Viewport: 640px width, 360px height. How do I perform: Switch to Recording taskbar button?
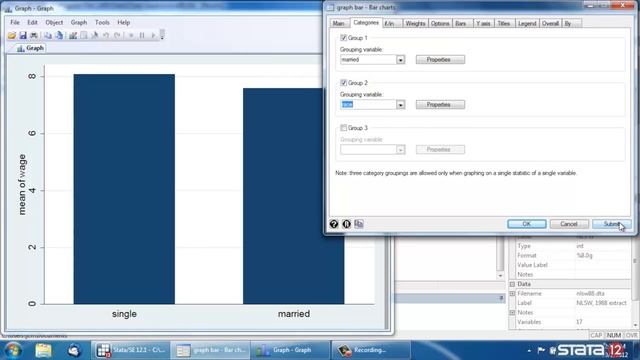pyautogui.click(x=371, y=350)
